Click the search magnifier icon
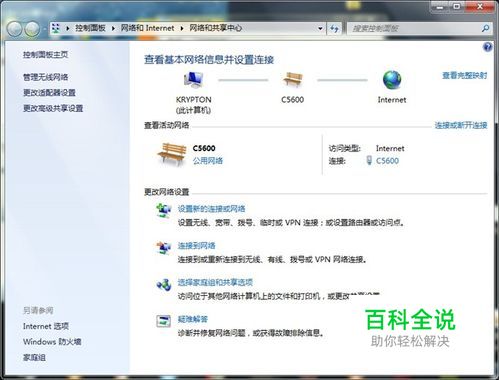This screenshot has height=380, width=499. coord(485,29)
